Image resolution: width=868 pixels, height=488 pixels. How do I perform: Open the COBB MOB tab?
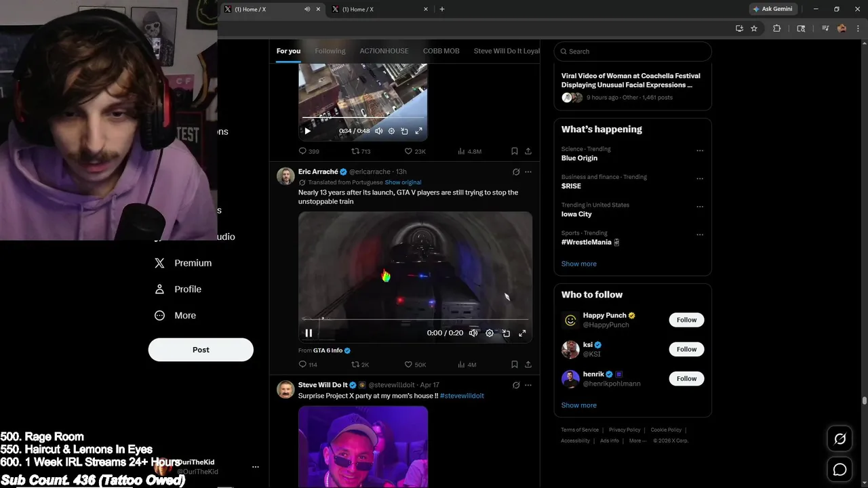click(441, 51)
